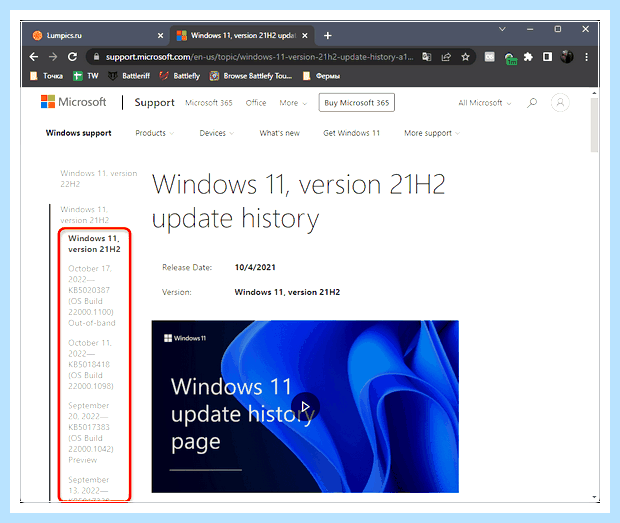
Task: Open the Extensions puzzle icon
Action: click(528, 57)
